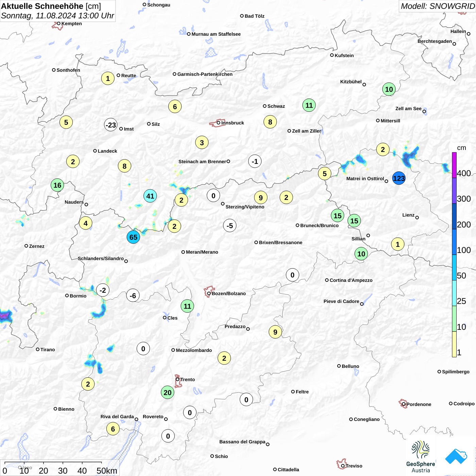
Task: Click the yellow 1 cm legend color
Action: 454,344
